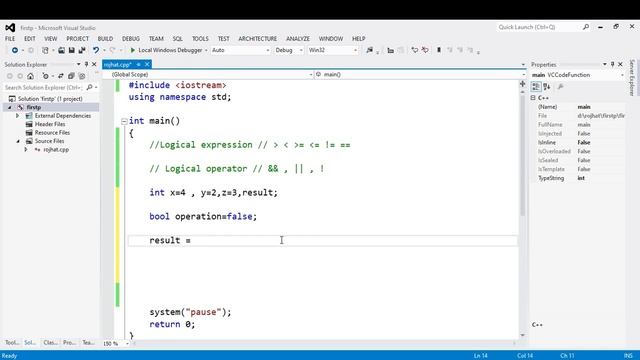Select the IsInline property row

tap(578, 142)
